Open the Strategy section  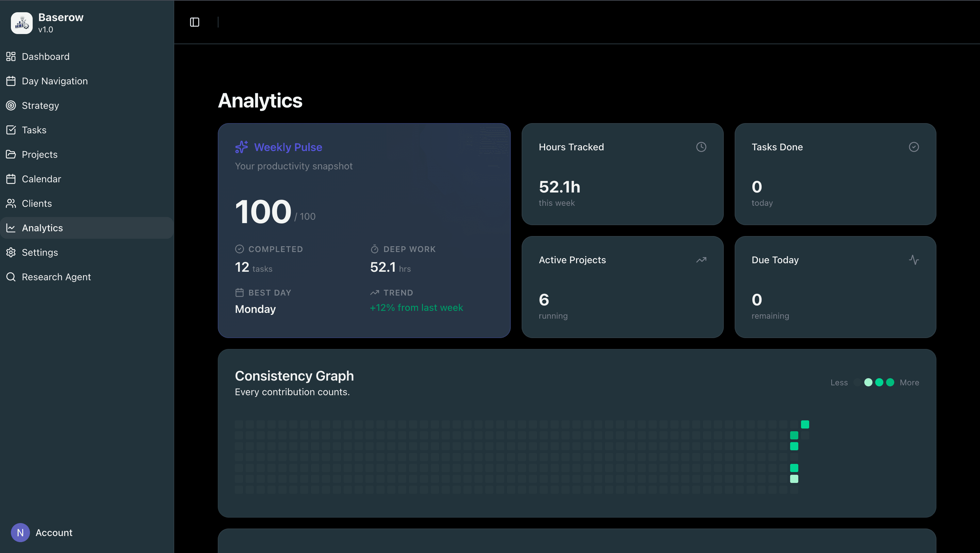coord(40,105)
